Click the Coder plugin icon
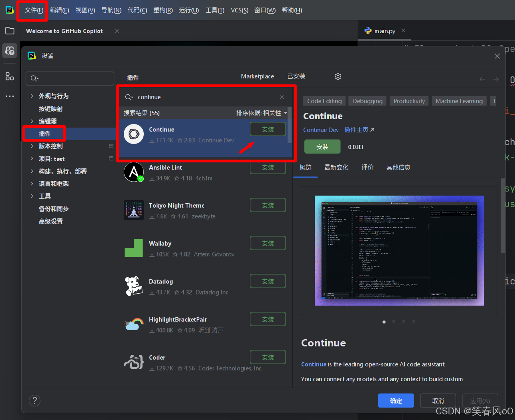 point(134,362)
